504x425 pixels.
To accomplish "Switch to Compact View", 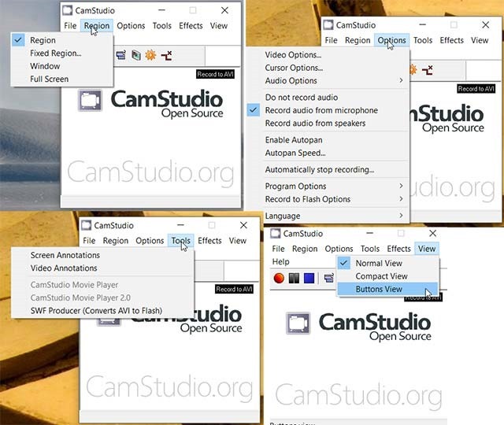I will [x=387, y=276].
